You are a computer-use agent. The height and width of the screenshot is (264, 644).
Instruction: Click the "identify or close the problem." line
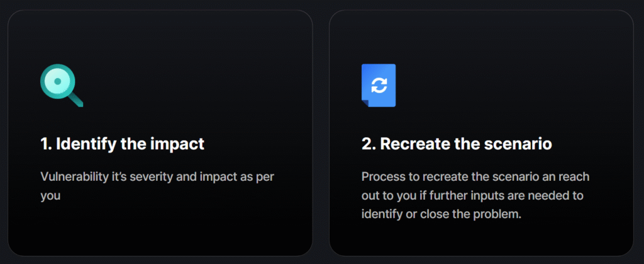coord(441,213)
